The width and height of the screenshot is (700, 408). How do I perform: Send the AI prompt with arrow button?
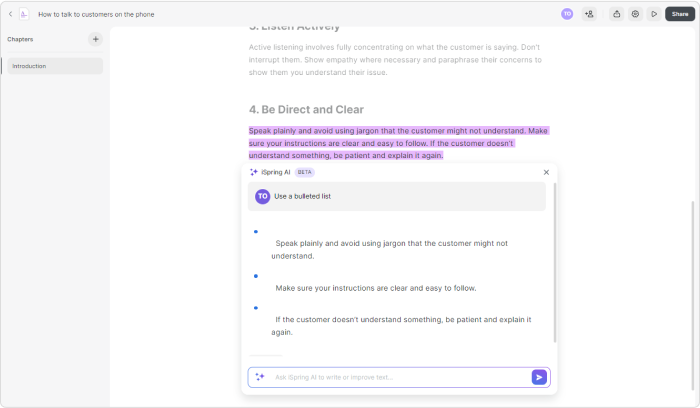point(539,377)
